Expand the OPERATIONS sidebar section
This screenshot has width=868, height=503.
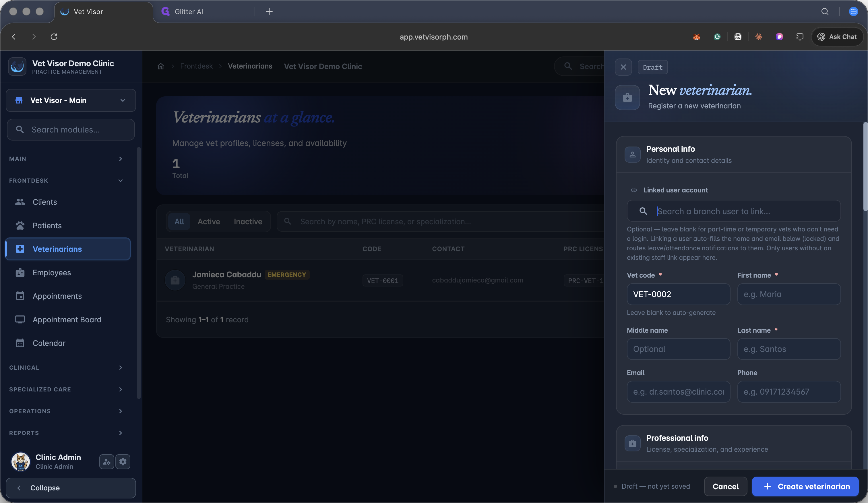[66, 411]
